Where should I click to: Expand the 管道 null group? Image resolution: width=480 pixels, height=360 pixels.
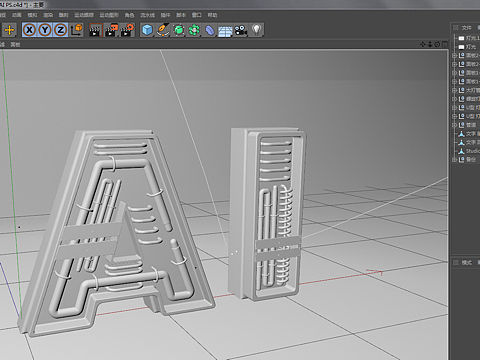[x=454, y=125]
